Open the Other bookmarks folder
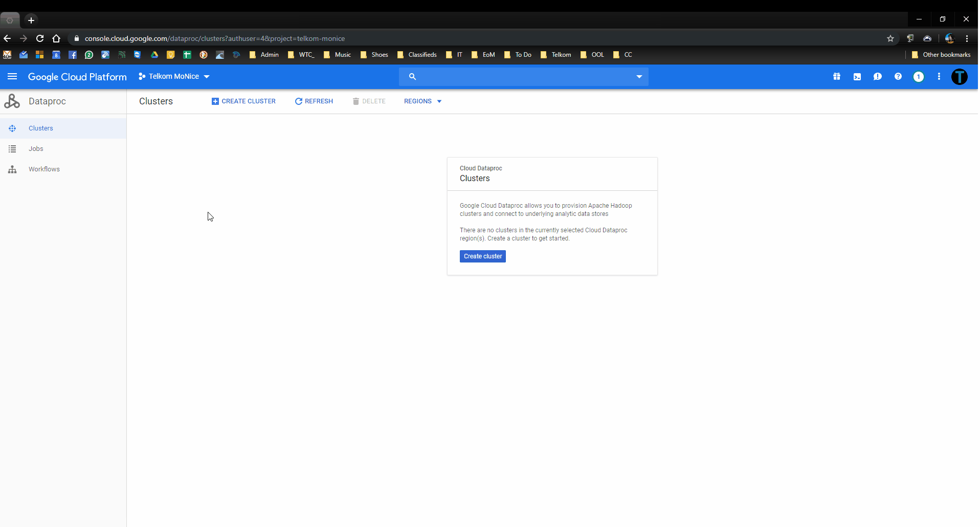Screen dimensions: 980x527 [x=941, y=55]
